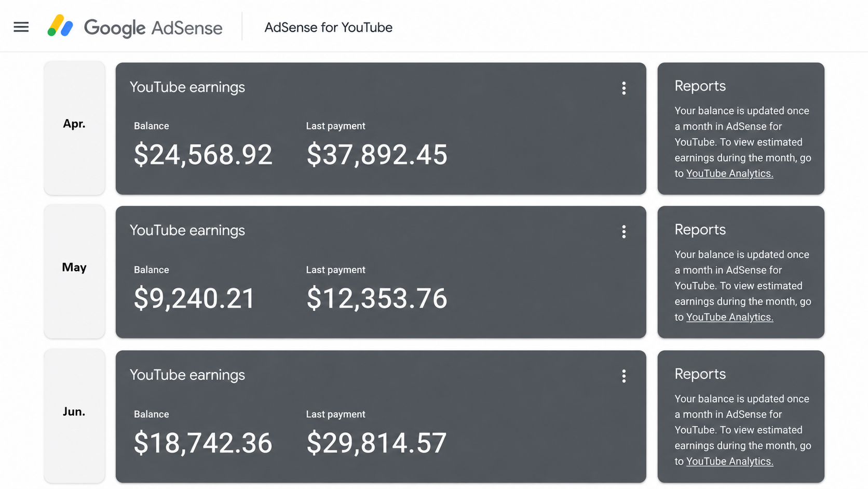
Task: Follow the YouTube Analytics link in May Reports
Action: click(x=729, y=317)
